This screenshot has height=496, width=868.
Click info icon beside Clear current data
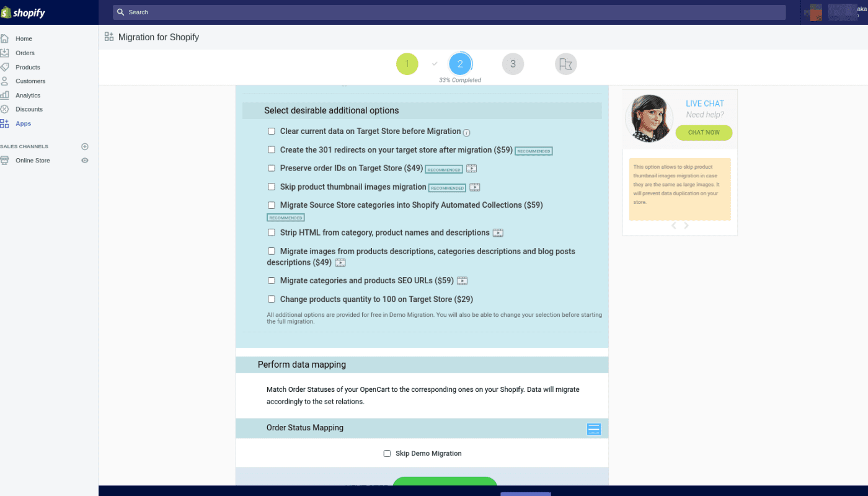(x=467, y=132)
